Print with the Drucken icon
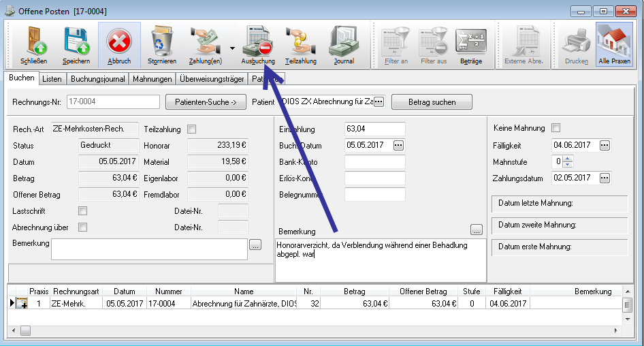Screen dimensions: 644x346 pyautogui.click(x=576, y=45)
